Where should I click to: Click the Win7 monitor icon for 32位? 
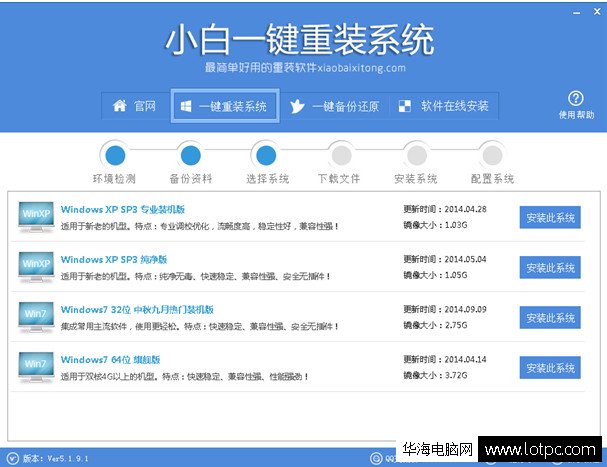pos(36,317)
